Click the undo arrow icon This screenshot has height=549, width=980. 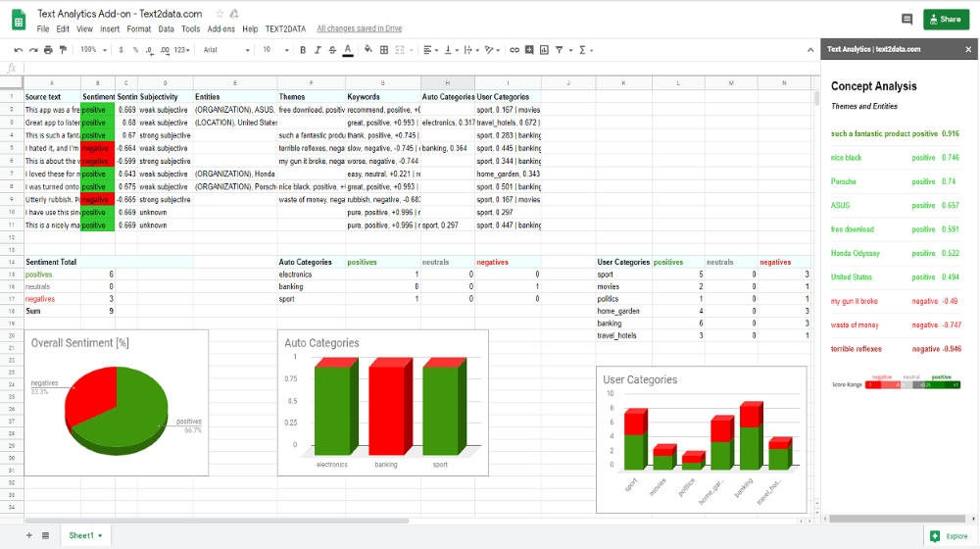[x=18, y=50]
